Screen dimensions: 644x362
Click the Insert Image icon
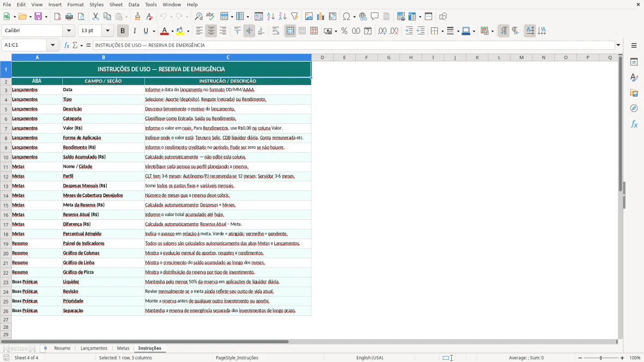pos(309,17)
